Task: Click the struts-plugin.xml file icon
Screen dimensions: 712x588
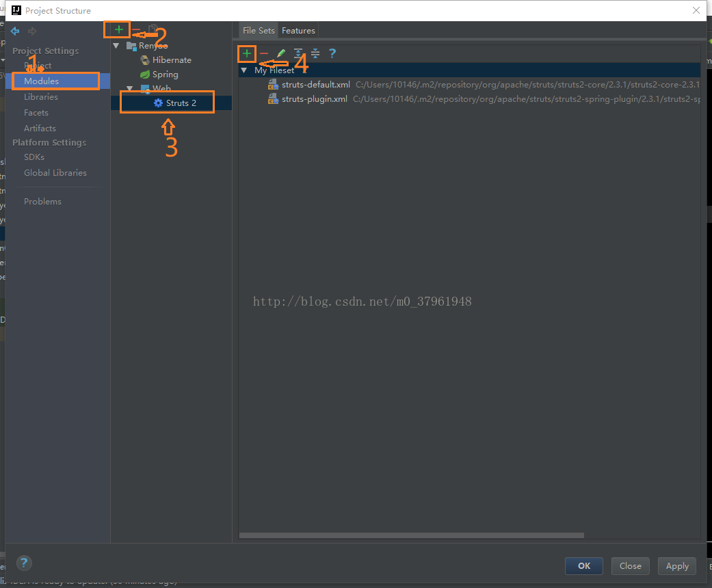Action: pyautogui.click(x=273, y=99)
